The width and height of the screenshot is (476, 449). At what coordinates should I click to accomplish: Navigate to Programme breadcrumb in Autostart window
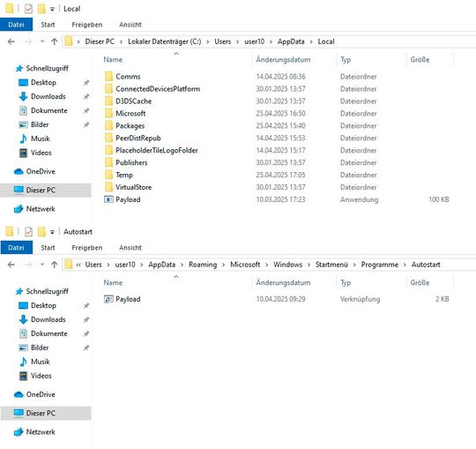(379, 265)
